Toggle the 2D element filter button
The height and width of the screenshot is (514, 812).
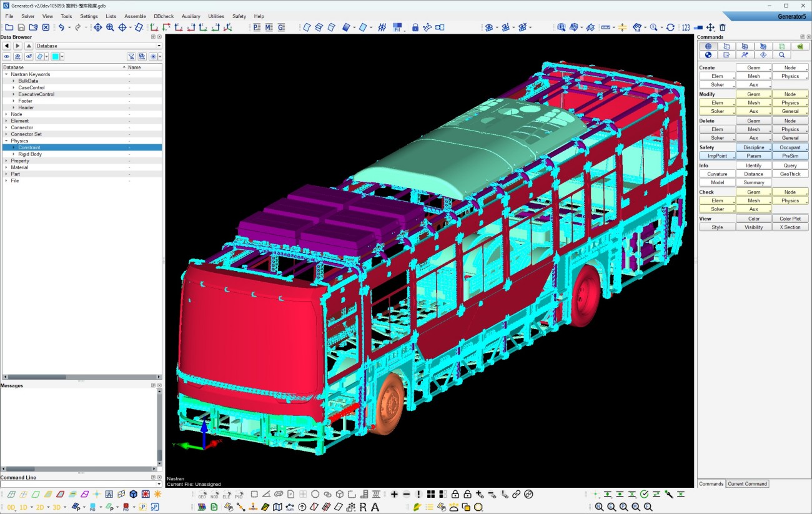(40, 508)
